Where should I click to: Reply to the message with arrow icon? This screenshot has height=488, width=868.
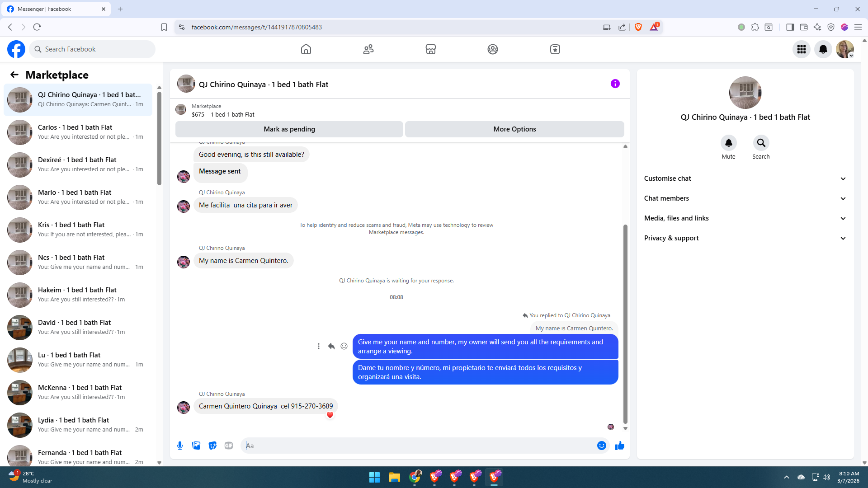tap(331, 346)
